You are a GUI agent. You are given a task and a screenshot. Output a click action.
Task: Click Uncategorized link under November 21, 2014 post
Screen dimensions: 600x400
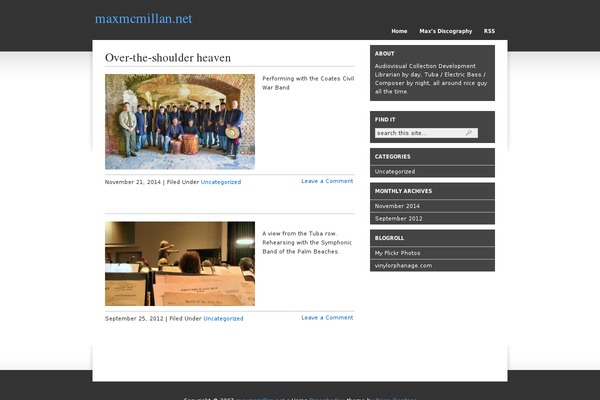221,182
